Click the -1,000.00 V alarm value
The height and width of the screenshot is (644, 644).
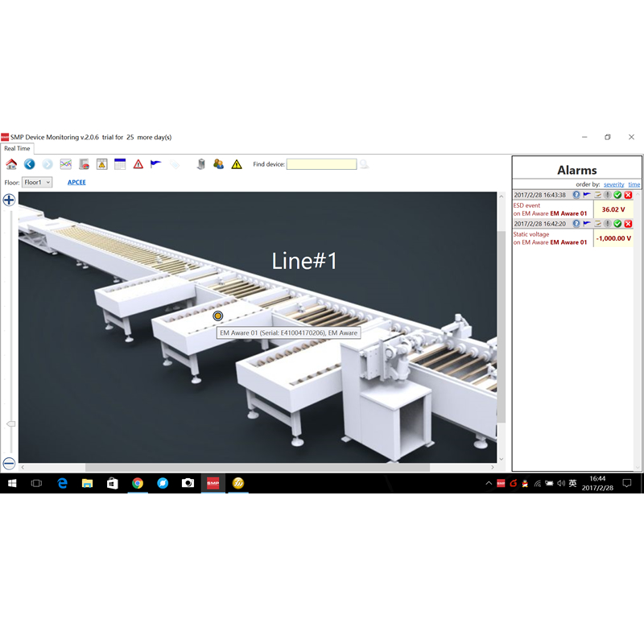click(x=613, y=238)
